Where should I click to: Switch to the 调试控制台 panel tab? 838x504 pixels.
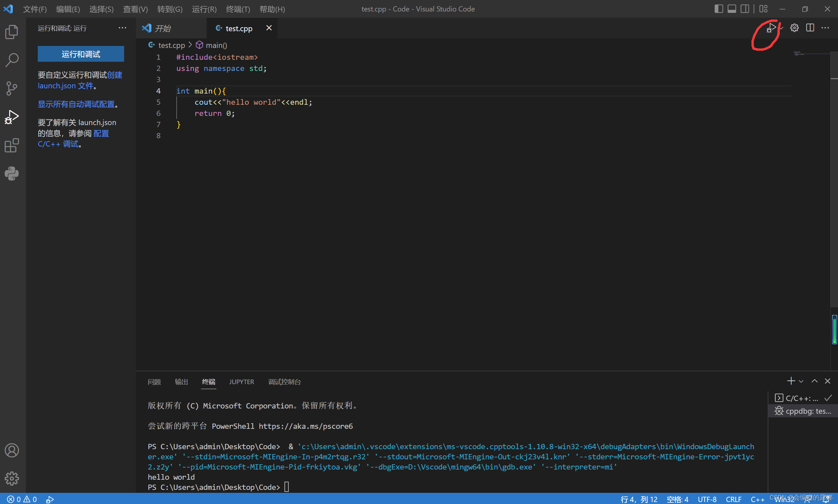(285, 382)
